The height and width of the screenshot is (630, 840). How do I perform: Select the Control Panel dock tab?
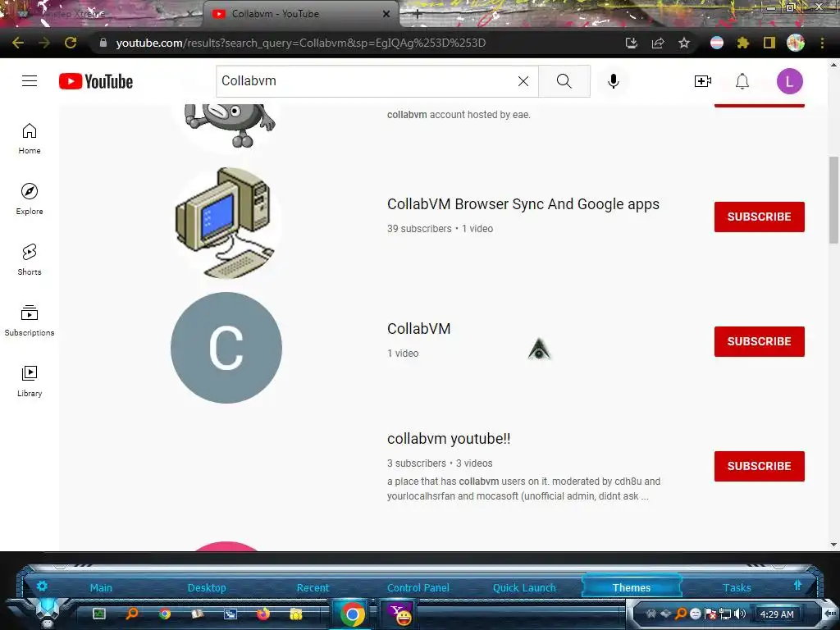click(x=418, y=587)
